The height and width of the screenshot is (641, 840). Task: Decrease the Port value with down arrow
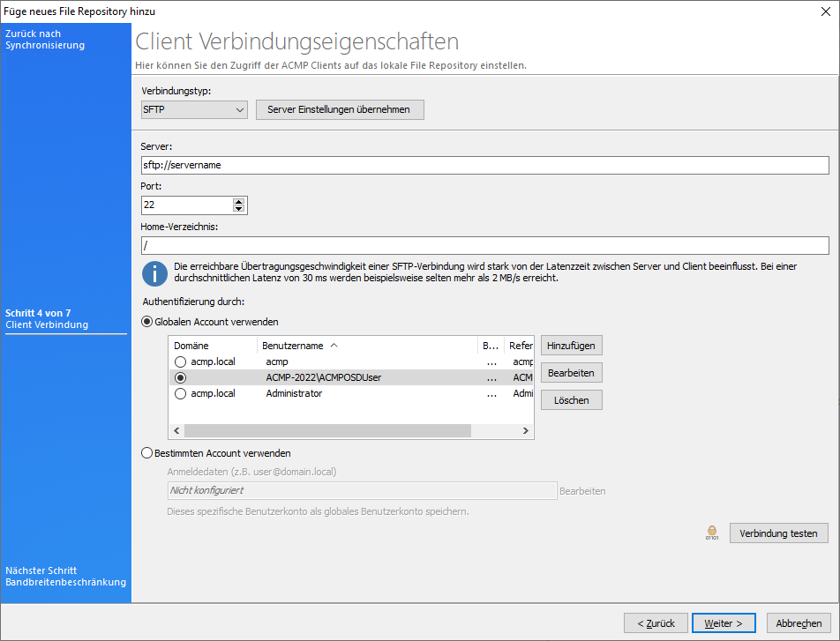pos(238,209)
